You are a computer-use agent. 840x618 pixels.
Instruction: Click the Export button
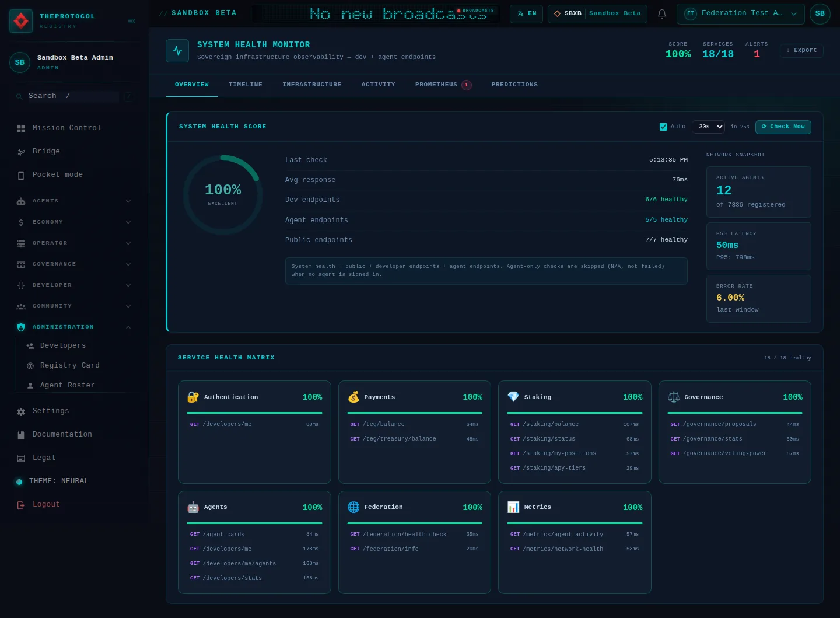pyautogui.click(x=801, y=50)
